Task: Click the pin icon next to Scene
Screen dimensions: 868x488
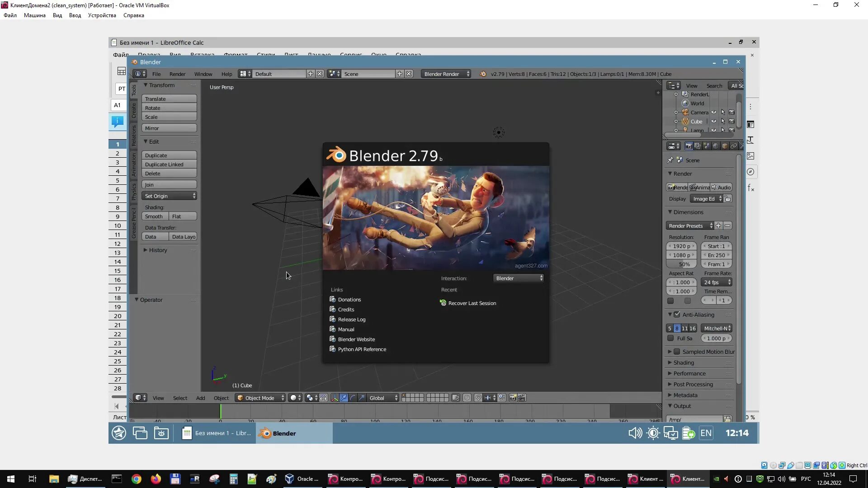Action: pyautogui.click(x=670, y=160)
